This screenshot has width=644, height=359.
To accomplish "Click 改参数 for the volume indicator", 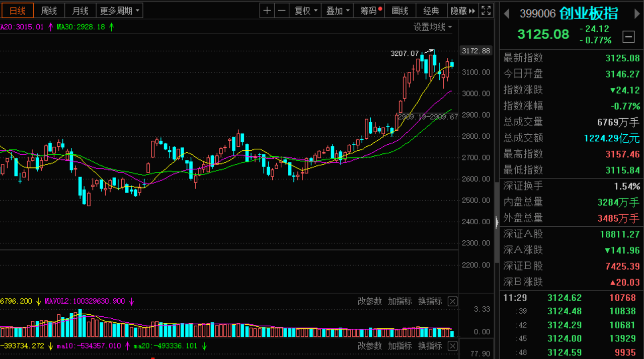I will pyautogui.click(x=370, y=301).
